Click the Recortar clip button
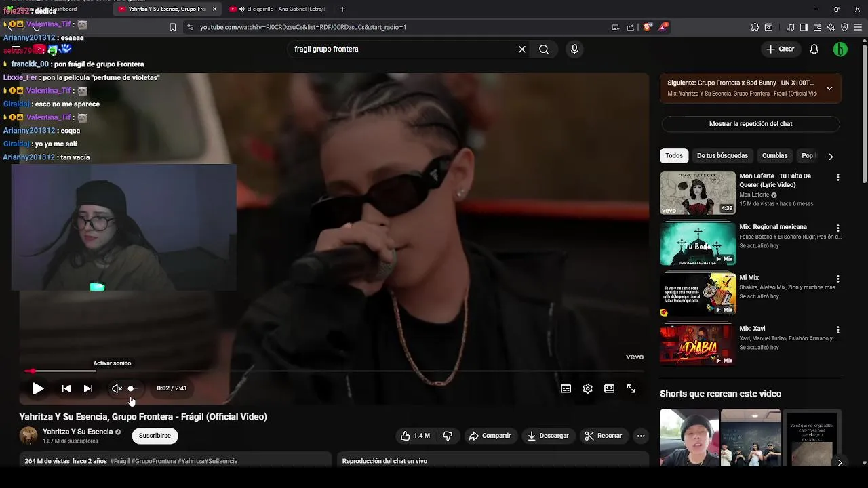Viewport: 868px width, 488px height. [x=604, y=436]
